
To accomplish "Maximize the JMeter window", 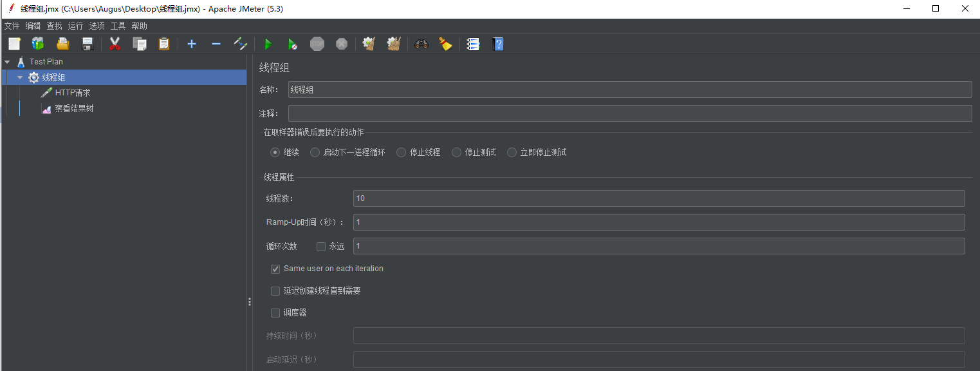I will [x=936, y=8].
